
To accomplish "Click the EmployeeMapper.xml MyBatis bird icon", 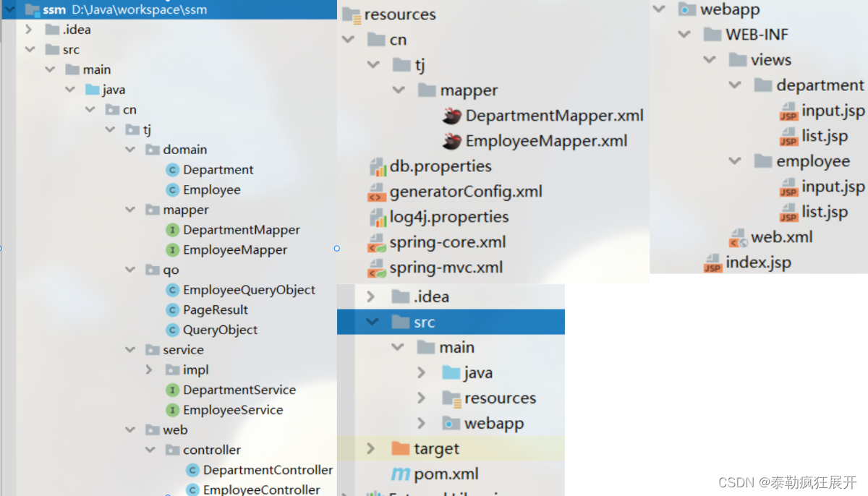I will click(452, 141).
